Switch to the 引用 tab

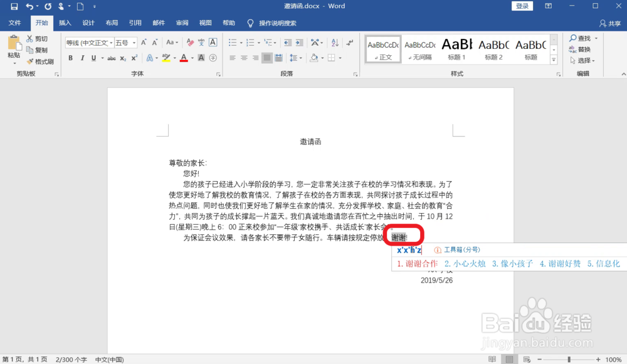(135, 23)
